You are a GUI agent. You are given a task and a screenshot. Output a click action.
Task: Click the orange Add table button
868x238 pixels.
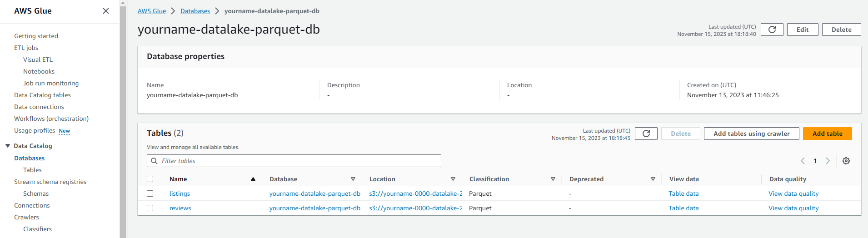[827, 134]
